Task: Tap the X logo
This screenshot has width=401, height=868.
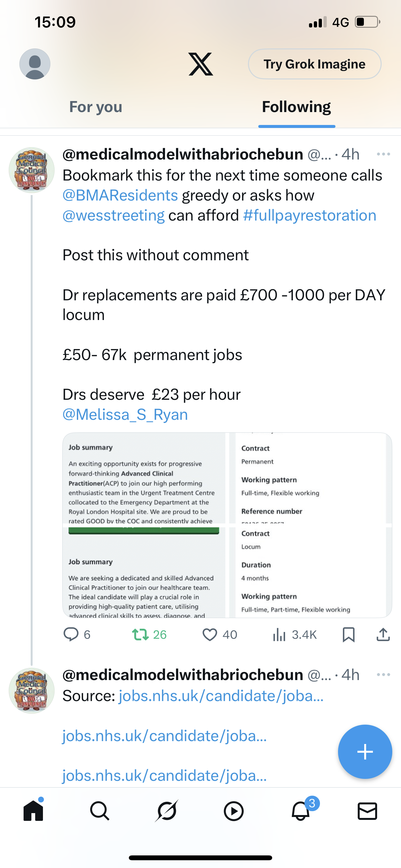Action: pyautogui.click(x=200, y=64)
